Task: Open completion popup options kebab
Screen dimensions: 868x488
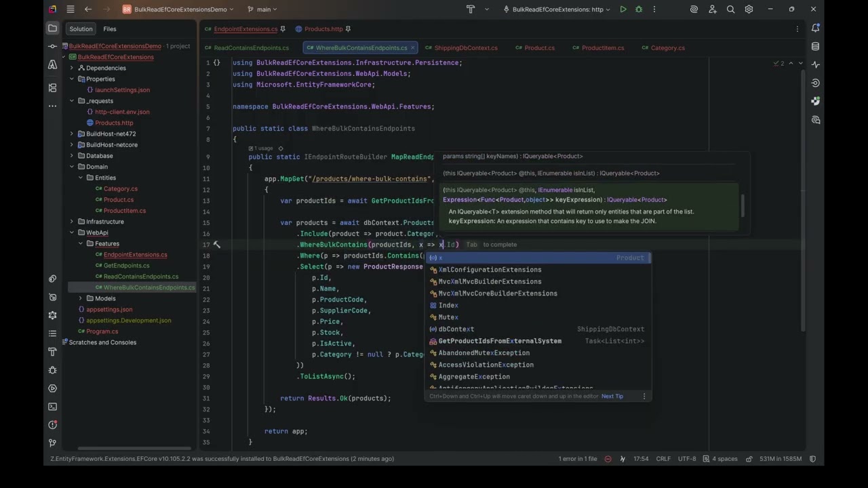Action: pos(644,396)
